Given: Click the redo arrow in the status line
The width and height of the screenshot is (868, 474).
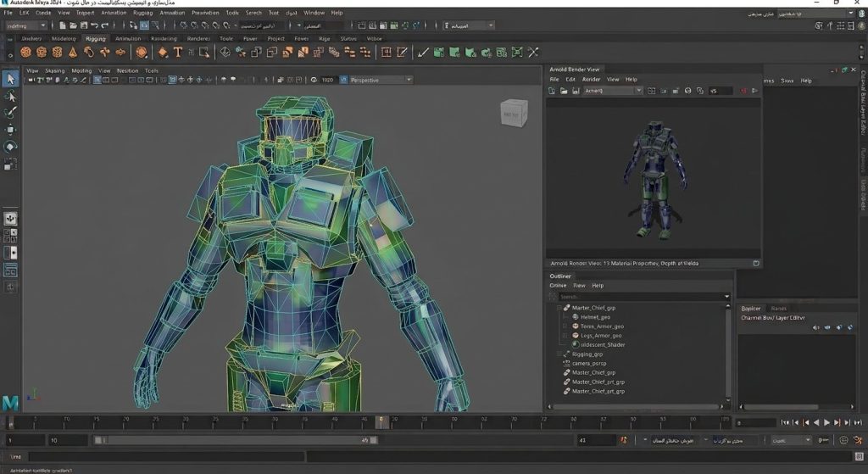Looking at the screenshot, I should click(104, 25).
